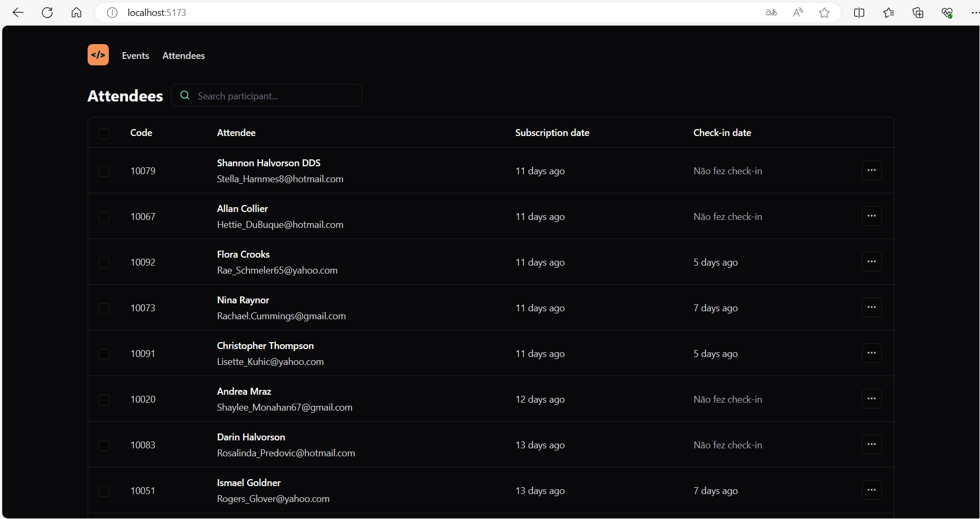Click name Andrea Mraz
Image resolution: width=980 pixels, height=519 pixels.
click(244, 392)
